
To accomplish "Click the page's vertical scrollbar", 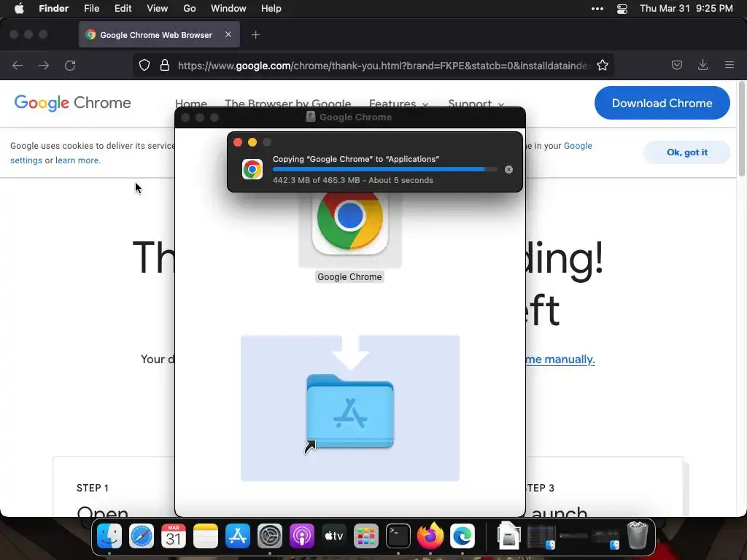I will (742, 129).
